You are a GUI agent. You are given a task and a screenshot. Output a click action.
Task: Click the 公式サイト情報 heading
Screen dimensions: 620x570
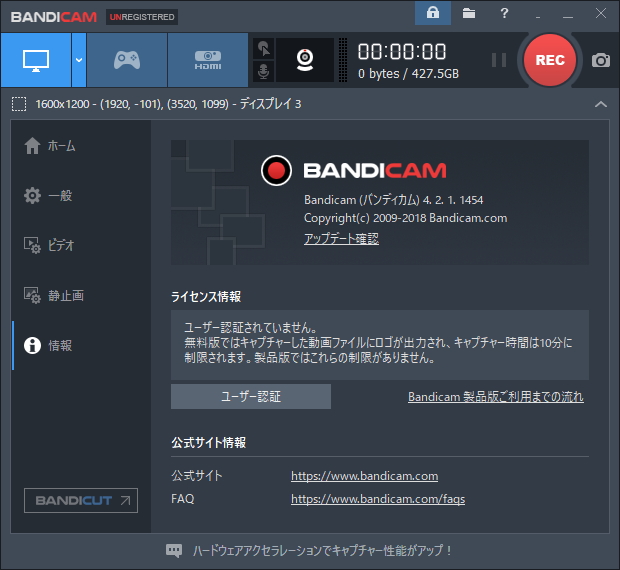208,442
